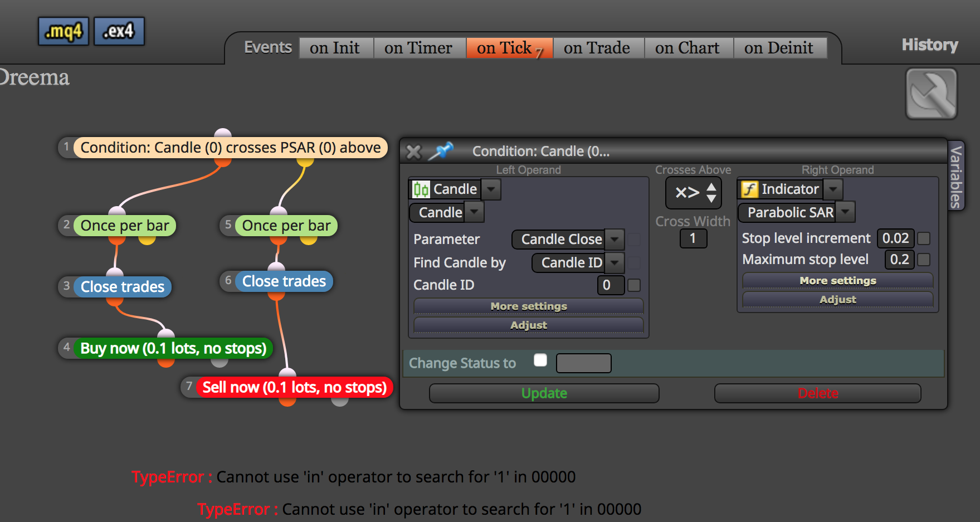Tick the Maximum stop level checkbox
The height and width of the screenshot is (522, 980).
click(924, 260)
